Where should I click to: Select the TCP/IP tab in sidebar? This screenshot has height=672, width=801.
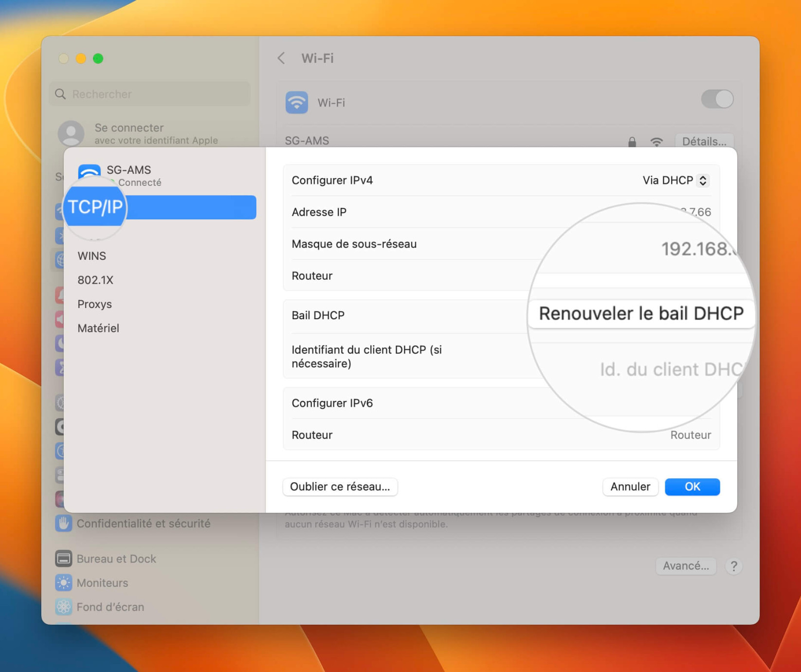(161, 207)
